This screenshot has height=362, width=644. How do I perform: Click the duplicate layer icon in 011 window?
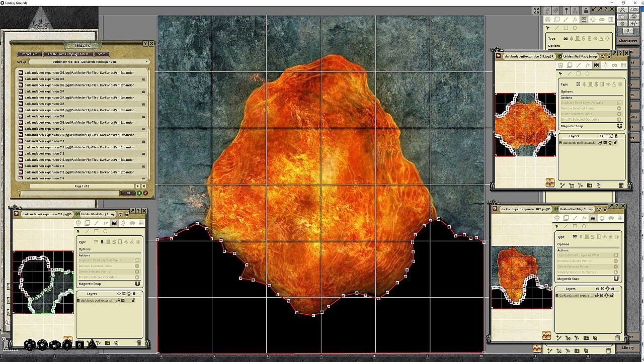click(x=599, y=186)
